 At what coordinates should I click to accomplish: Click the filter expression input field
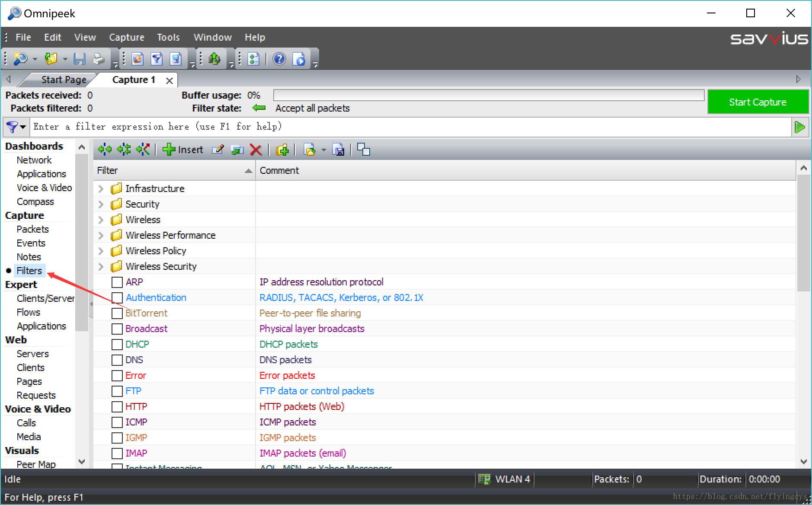pos(411,127)
